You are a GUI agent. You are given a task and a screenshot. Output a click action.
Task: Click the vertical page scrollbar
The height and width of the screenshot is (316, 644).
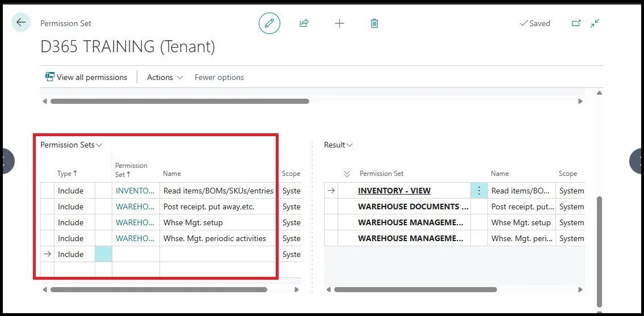point(599,251)
